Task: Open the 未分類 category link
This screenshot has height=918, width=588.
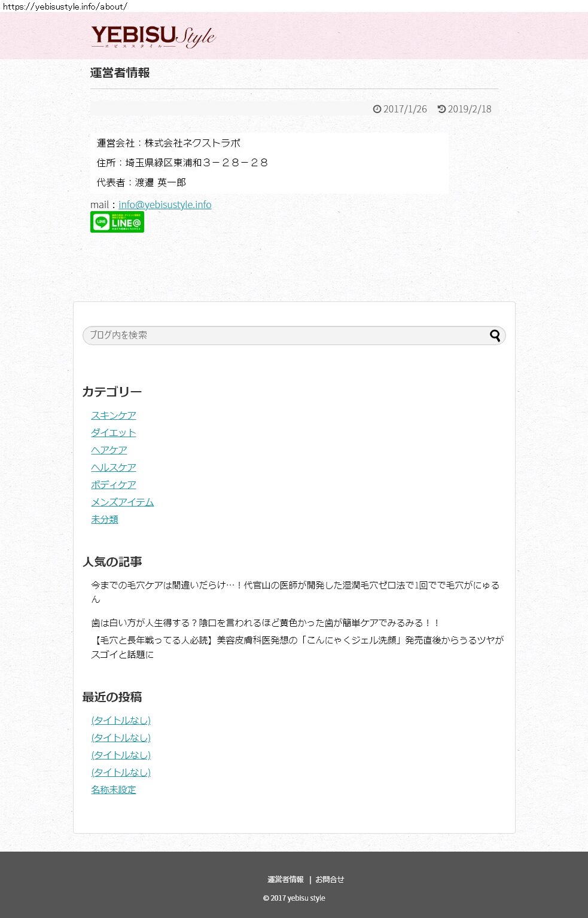Action: (x=105, y=520)
